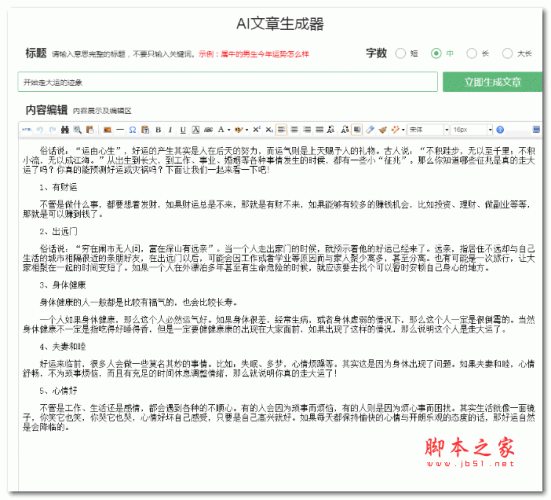Select the 长 word count option
Viewport: 551px width, 500px height.
pyautogui.click(x=472, y=53)
